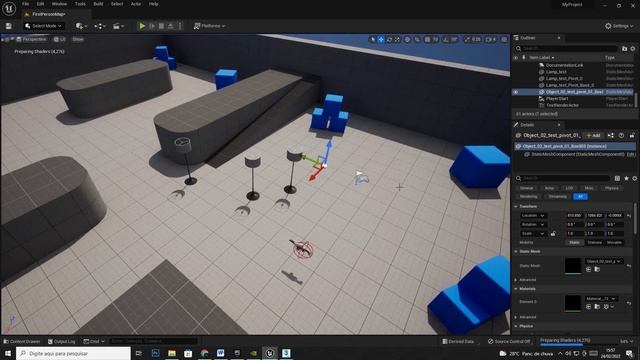Click the Eject button in the play toolbar
640x360 pixels.
click(x=171, y=26)
